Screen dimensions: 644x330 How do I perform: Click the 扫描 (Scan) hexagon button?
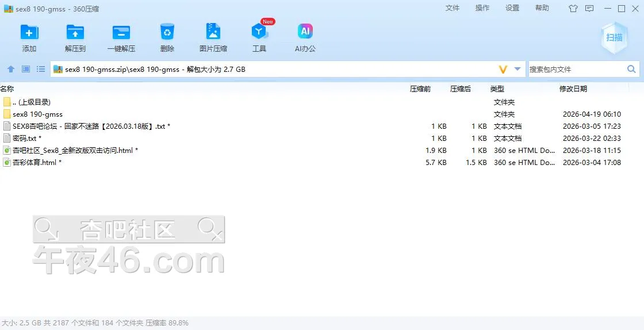click(614, 37)
